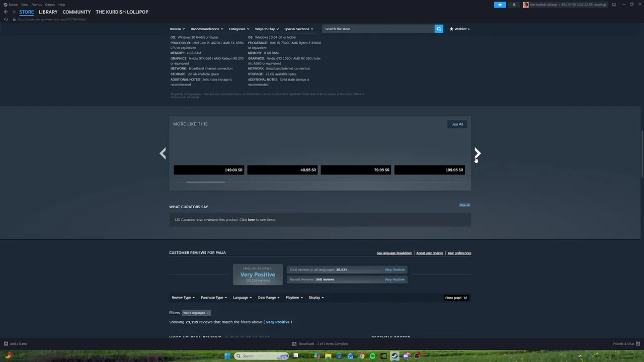Click the Windows taskbar Search box
644x362 pixels.
262,356
